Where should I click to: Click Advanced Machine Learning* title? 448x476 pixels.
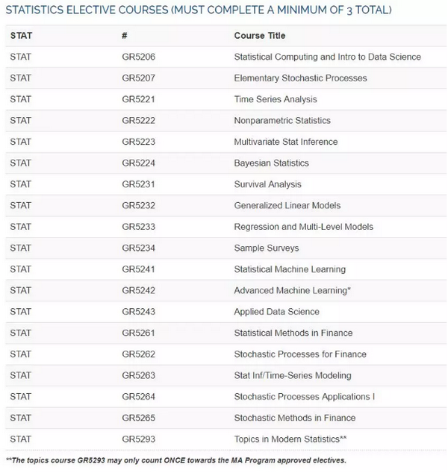click(293, 290)
